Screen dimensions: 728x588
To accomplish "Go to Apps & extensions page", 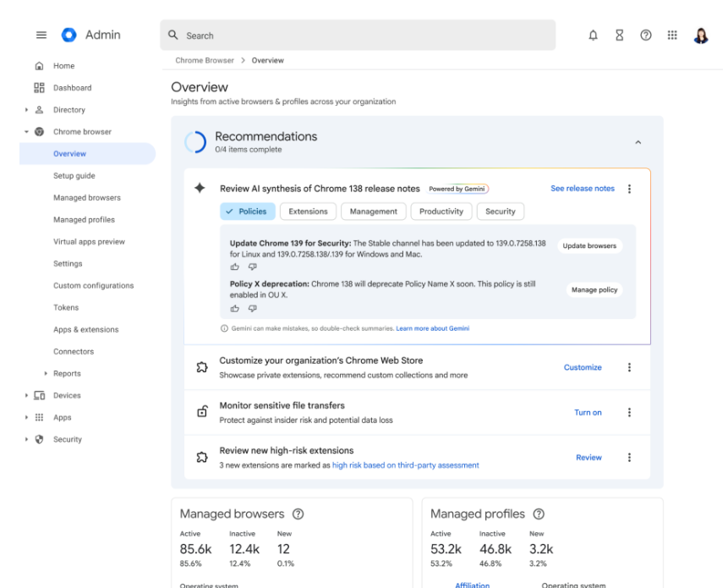I will pyautogui.click(x=85, y=330).
